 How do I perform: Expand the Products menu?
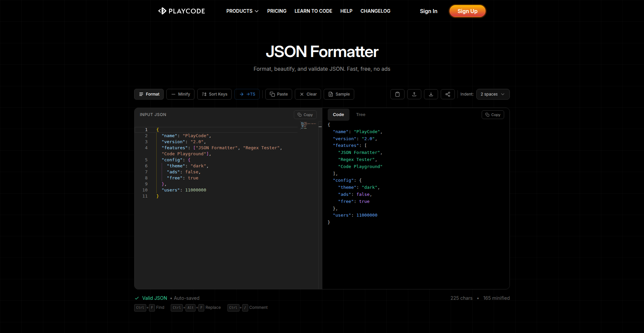tap(242, 11)
